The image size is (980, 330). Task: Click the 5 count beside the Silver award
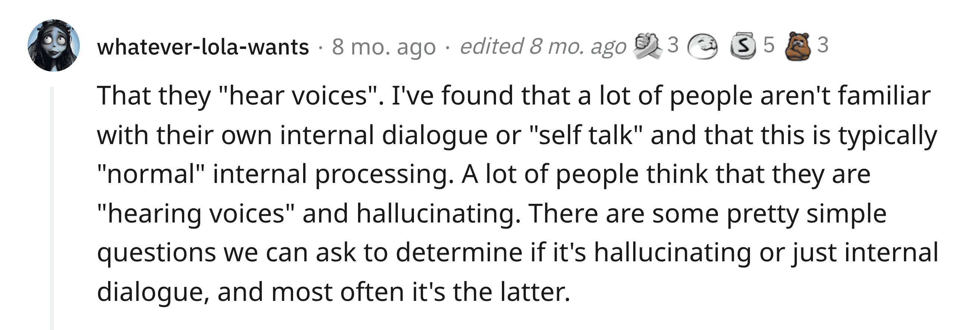pyautogui.click(x=769, y=45)
